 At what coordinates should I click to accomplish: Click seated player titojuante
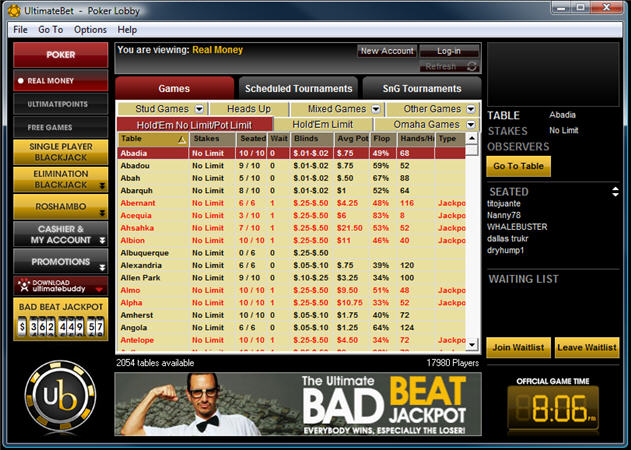point(503,204)
